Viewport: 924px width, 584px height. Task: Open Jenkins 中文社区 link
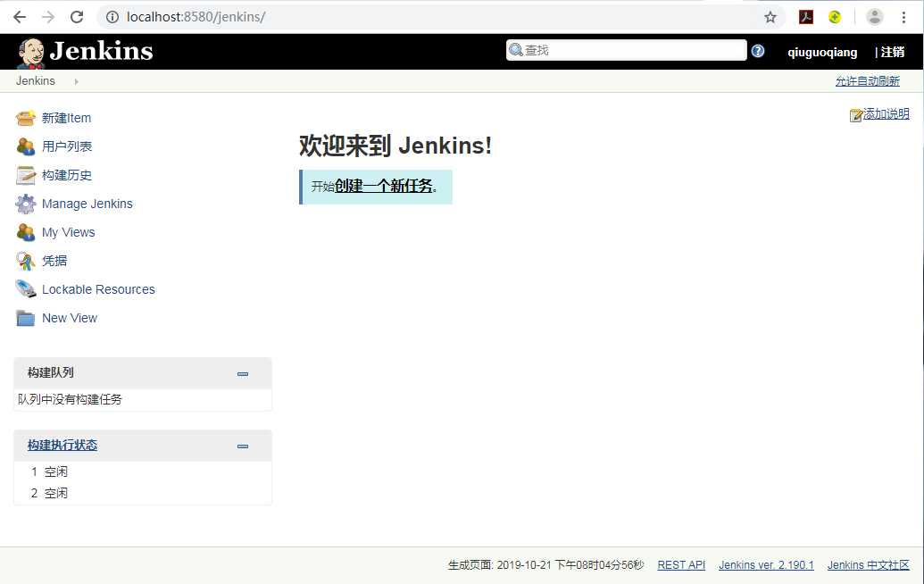pyautogui.click(x=869, y=564)
